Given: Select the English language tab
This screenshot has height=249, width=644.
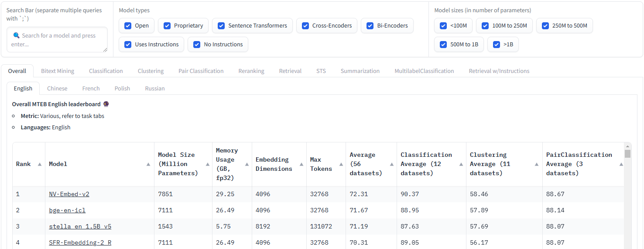Looking at the screenshot, I should (x=23, y=88).
